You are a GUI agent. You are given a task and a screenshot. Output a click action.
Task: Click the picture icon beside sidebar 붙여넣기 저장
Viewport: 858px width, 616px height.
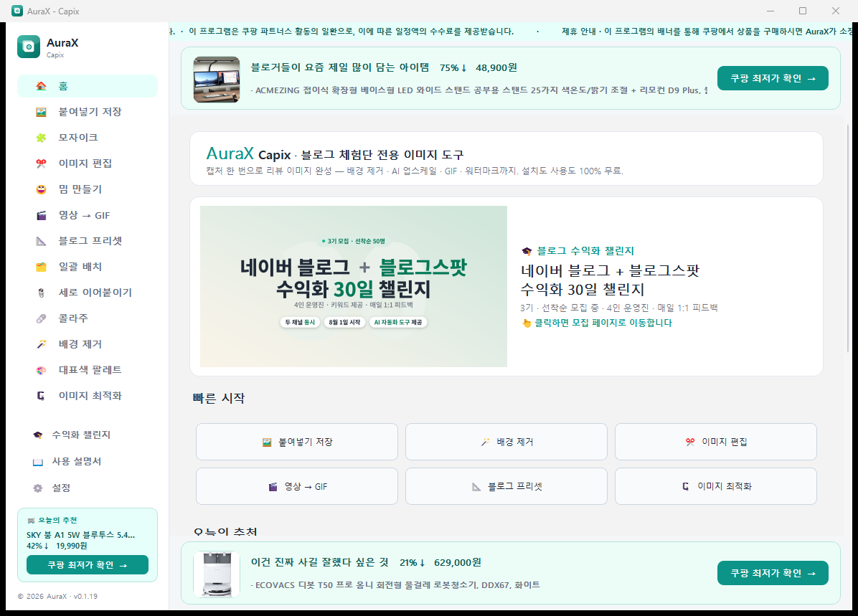pos(41,112)
